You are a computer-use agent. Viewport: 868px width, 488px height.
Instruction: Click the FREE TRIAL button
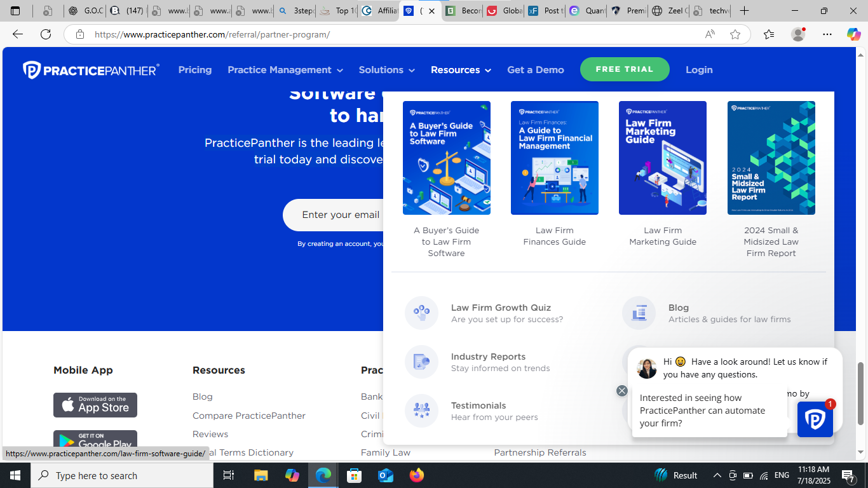tap(625, 69)
